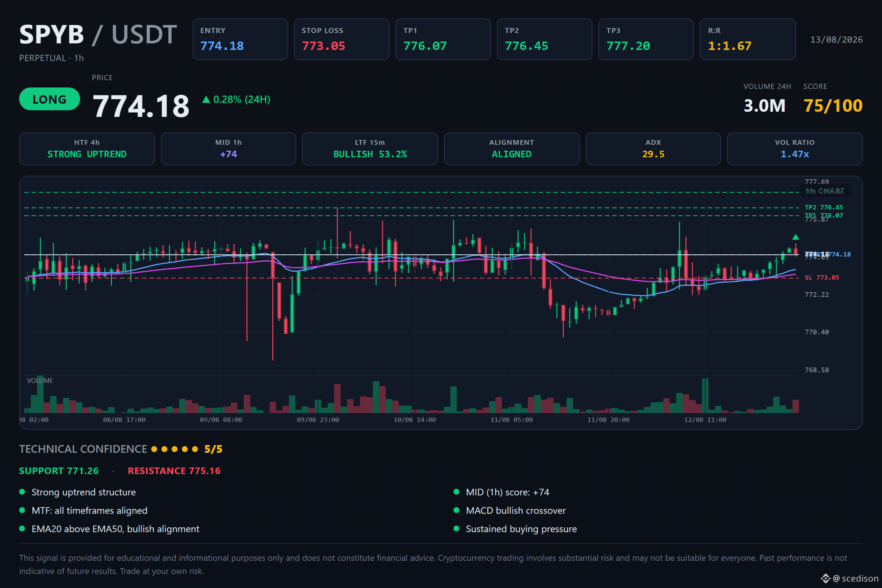Click the 08/08 17:00 time axis label

click(x=124, y=420)
